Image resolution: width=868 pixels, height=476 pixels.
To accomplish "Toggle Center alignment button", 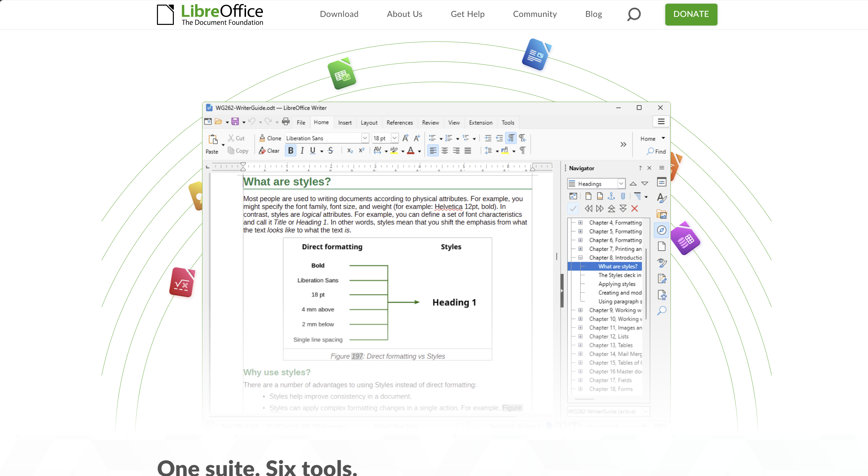I will [445, 151].
